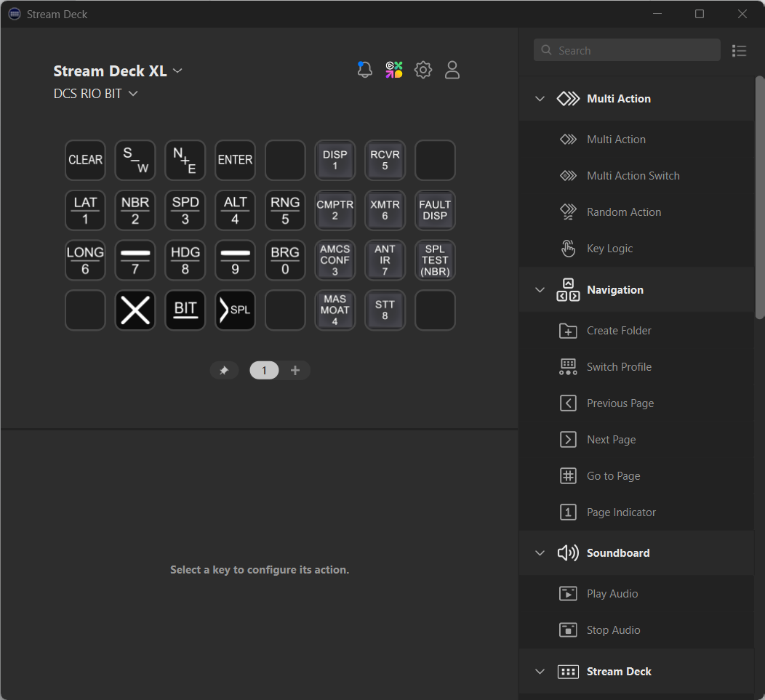Switch the actions panel to list view

pos(740,50)
